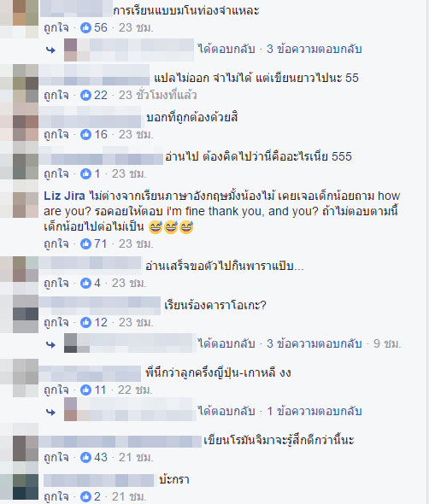429x504 pixels.
Task: Expand the 1 reply under ญี่ปุ่น-เกาหลี comment
Action: click(x=314, y=412)
